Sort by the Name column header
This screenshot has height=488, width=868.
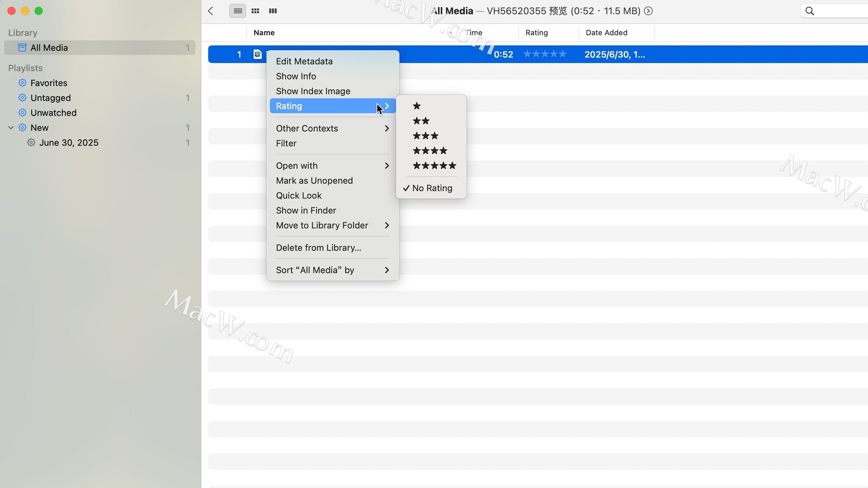click(x=264, y=33)
